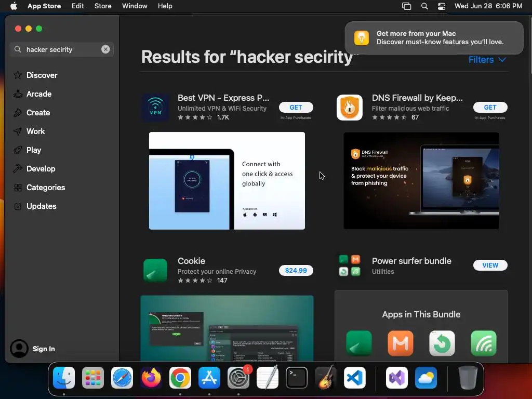Open Spotlight search in menu bar
Image resolution: width=532 pixels, height=399 pixels.
[424, 6]
